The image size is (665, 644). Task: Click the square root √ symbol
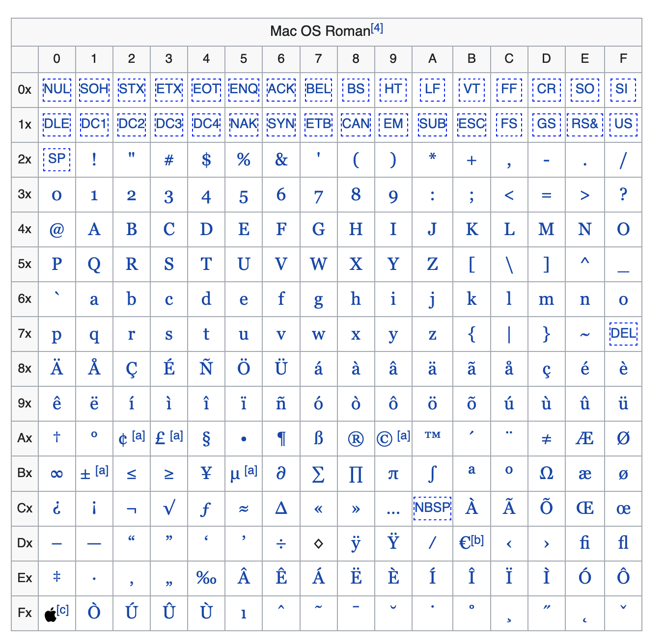point(169,508)
